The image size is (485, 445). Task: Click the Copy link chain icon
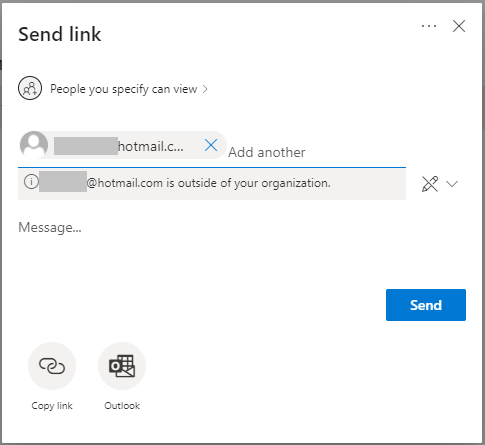coord(52,366)
